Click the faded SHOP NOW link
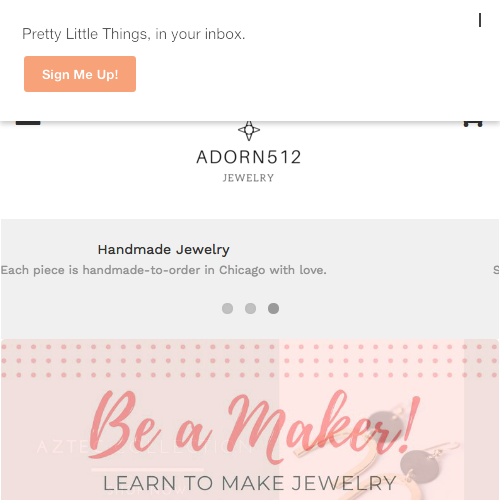 pos(148,490)
